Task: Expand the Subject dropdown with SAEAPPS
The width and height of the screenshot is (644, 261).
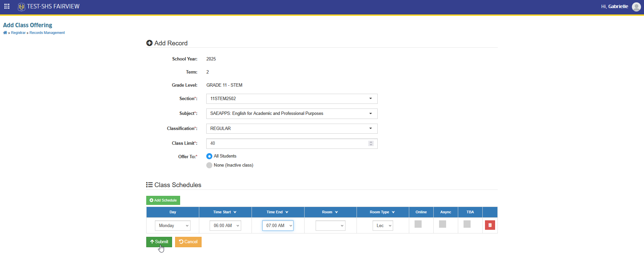Action: pos(292,114)
